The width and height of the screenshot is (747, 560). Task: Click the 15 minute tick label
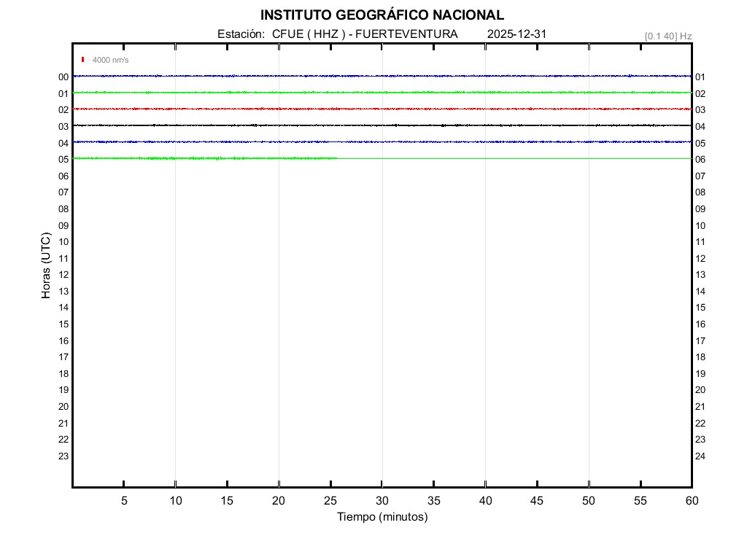227,501
